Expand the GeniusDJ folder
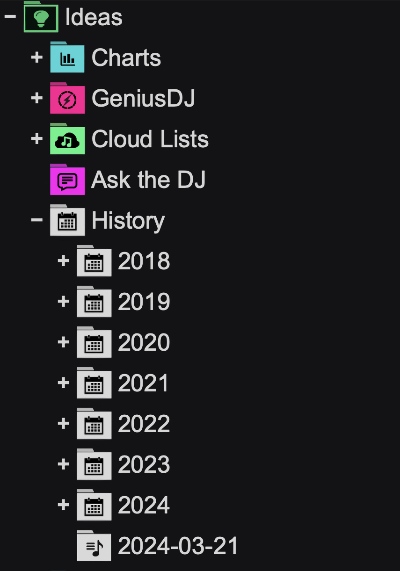Screen dimensions: 400x571 [x=37, y=98]
